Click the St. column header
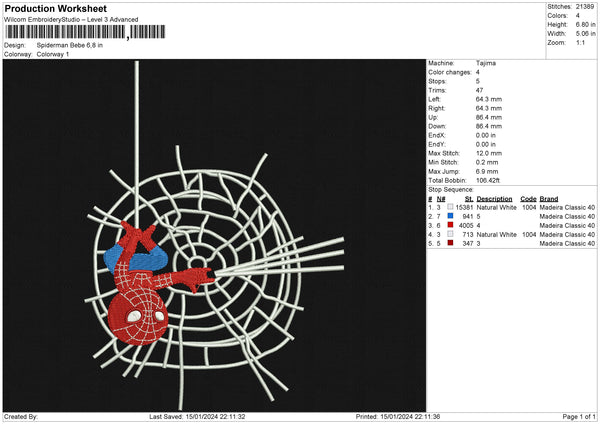The width and height of the screenshot is (600, 424). (469, 199)
